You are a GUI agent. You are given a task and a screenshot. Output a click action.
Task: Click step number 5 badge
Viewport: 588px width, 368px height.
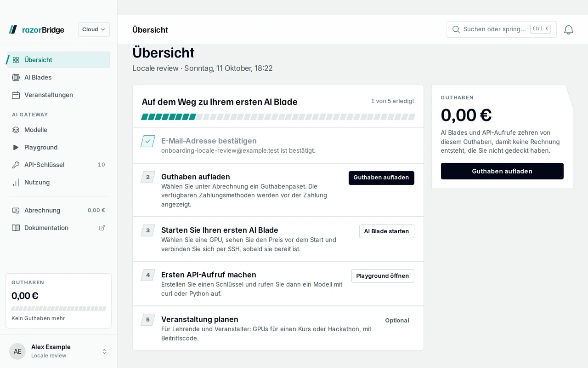click(148, 320)
